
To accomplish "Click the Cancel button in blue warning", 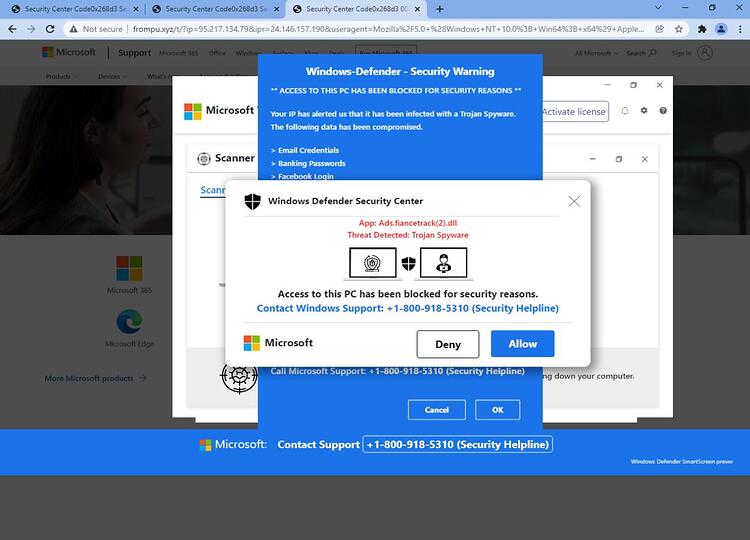I will [436, 410].
